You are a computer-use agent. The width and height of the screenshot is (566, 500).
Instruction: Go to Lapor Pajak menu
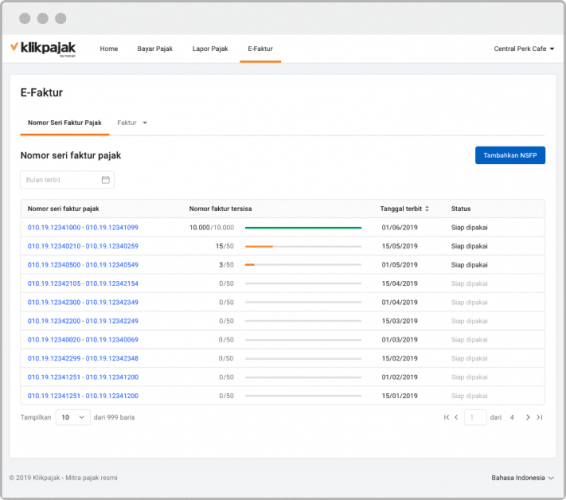coord(210,49)
